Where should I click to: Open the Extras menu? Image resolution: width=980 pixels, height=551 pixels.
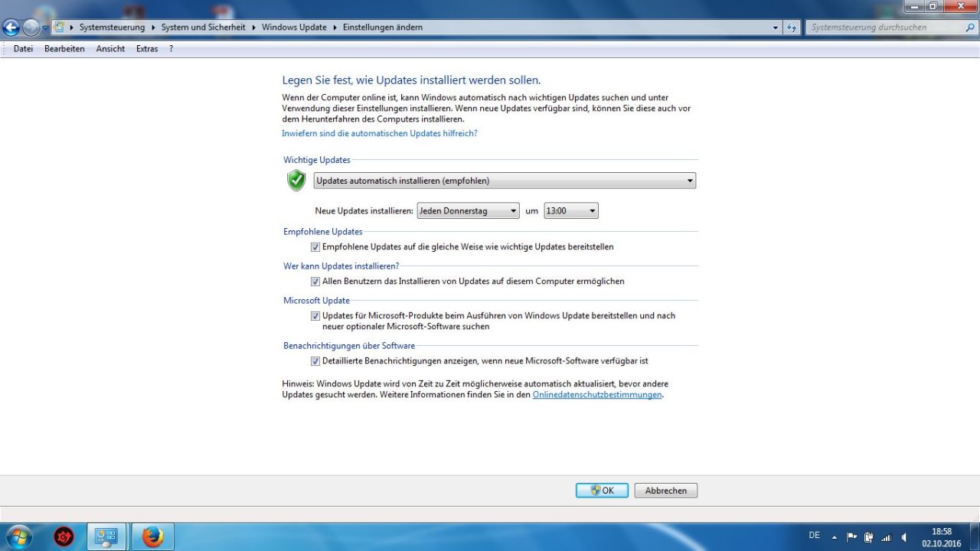147,49
